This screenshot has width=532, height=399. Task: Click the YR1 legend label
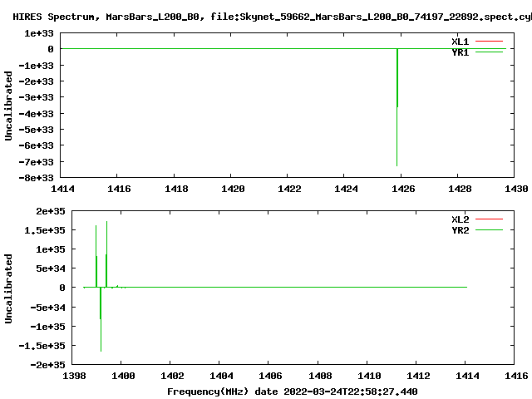click(460, 52)
